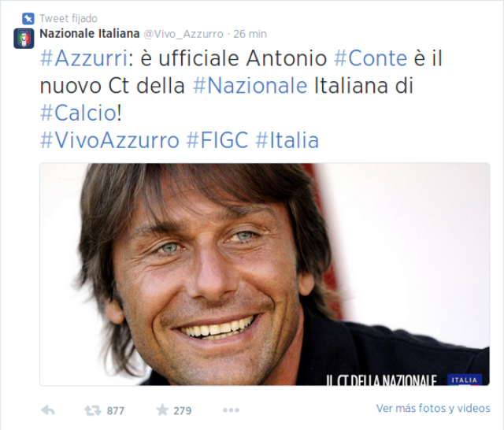Open the #Nazionale hashtag
504x430 pixels.
250,86
